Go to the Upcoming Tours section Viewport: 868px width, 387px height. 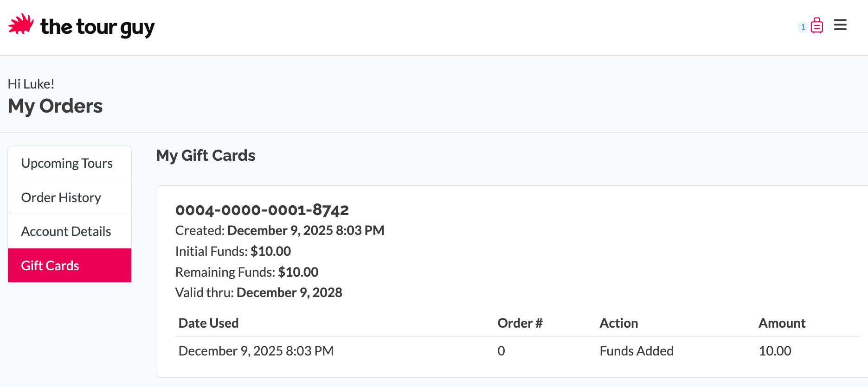(67, 163)
